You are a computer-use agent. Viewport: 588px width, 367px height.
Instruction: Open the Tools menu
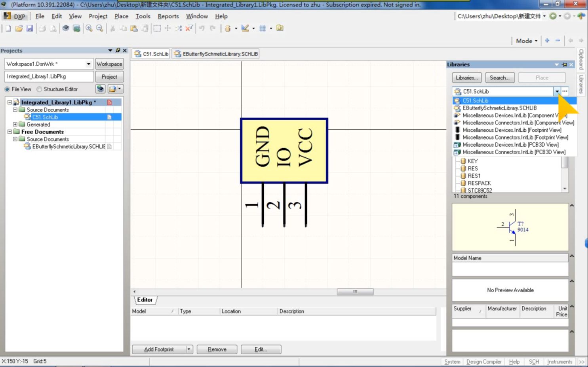click(x=143, y=16)
